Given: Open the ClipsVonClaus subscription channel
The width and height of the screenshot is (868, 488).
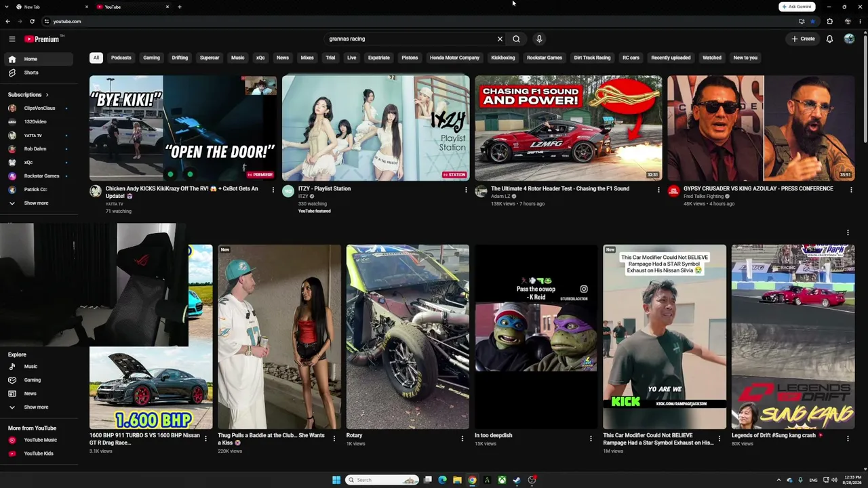Looking at the screenshot, I should (39, 108).
